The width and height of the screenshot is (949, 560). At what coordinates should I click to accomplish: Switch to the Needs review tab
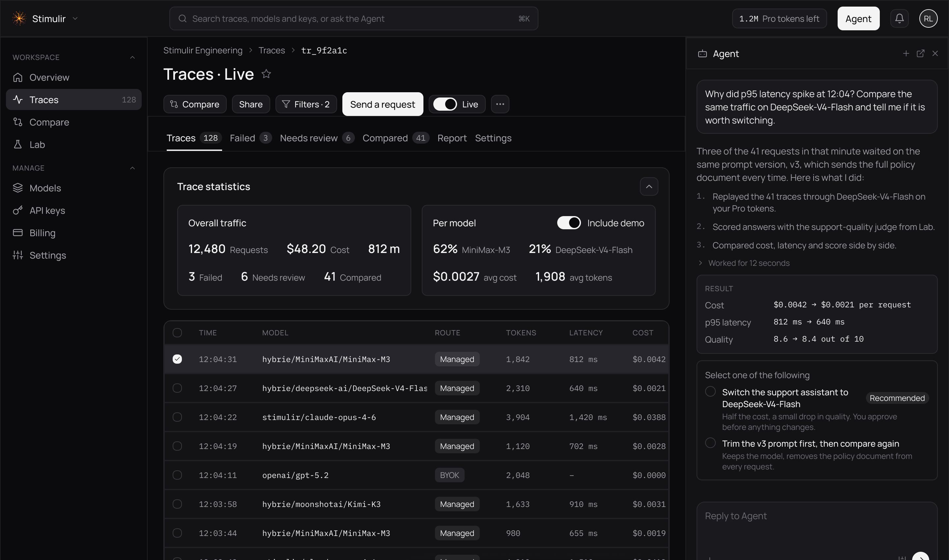coord(317,138)
